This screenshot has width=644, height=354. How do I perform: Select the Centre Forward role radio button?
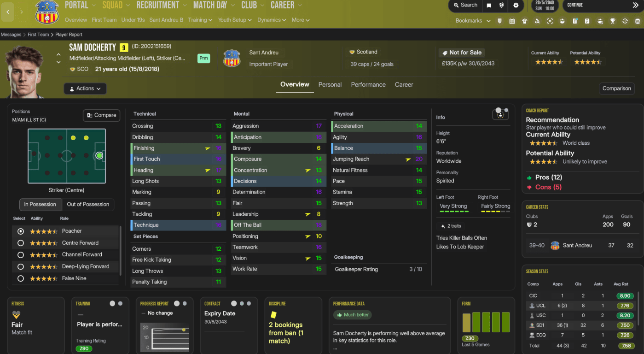click(20, 243)
